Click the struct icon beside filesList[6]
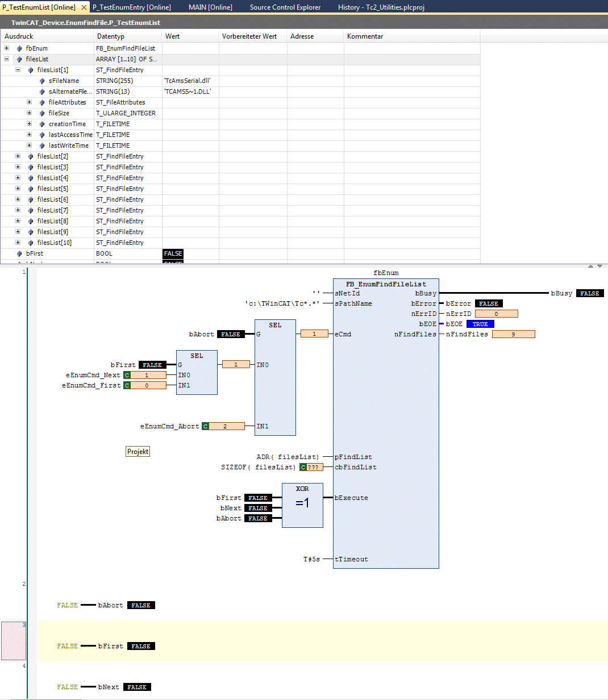The height and width of the screenshot is (700, 608). 31,199
